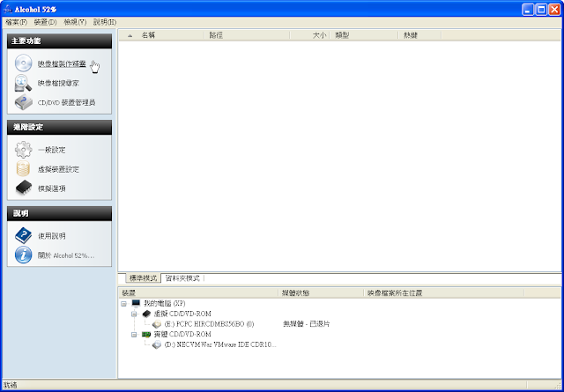
Task: Open 一般設定 link
Action: point(51,150)
